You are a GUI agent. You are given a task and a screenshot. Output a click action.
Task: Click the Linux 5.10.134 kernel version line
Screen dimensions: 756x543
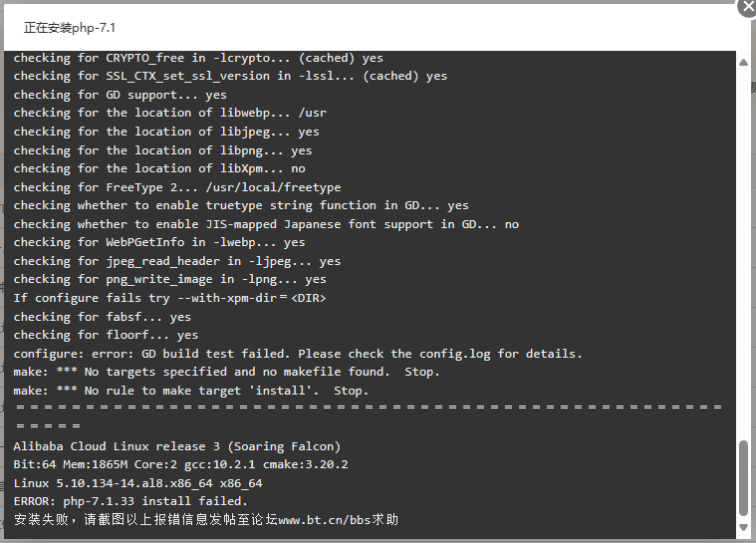point(137,483)
